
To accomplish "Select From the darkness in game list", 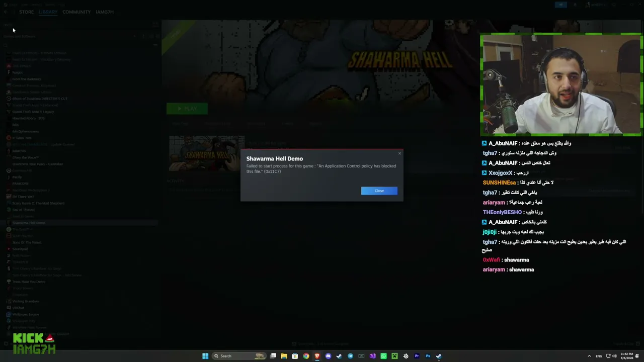I will click(x=27, y=79).
